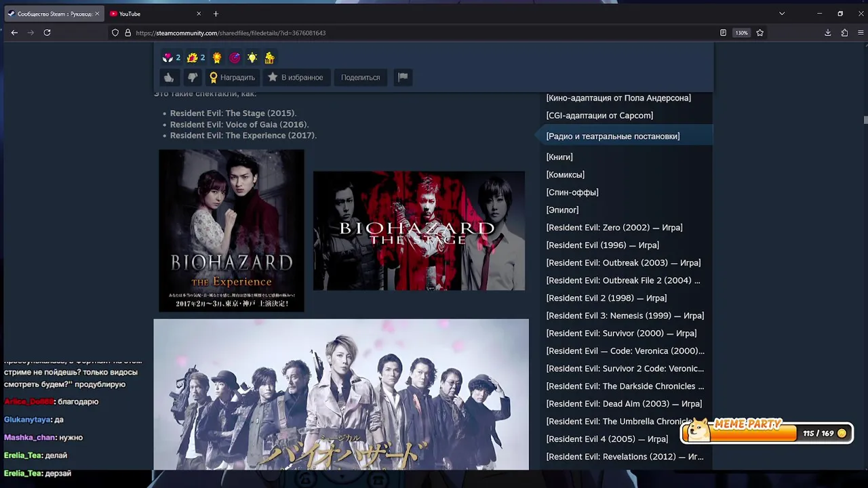Bookmark this page with the star icon
Image resolution: width=868 pixels, height=488 pixels.
point(760,33)
